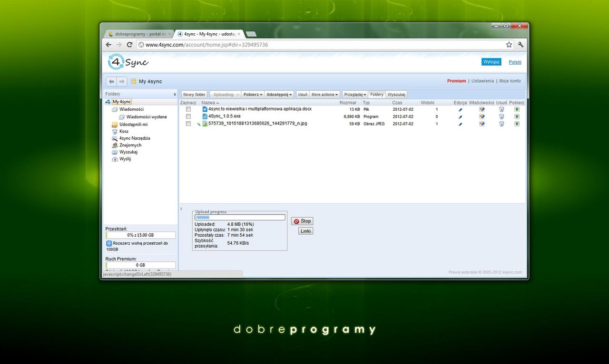This screenshot has width=609, height=364.
Task: Tick the checkbox for 4Sync_1.0.5.exe
Action: point(188,116)
